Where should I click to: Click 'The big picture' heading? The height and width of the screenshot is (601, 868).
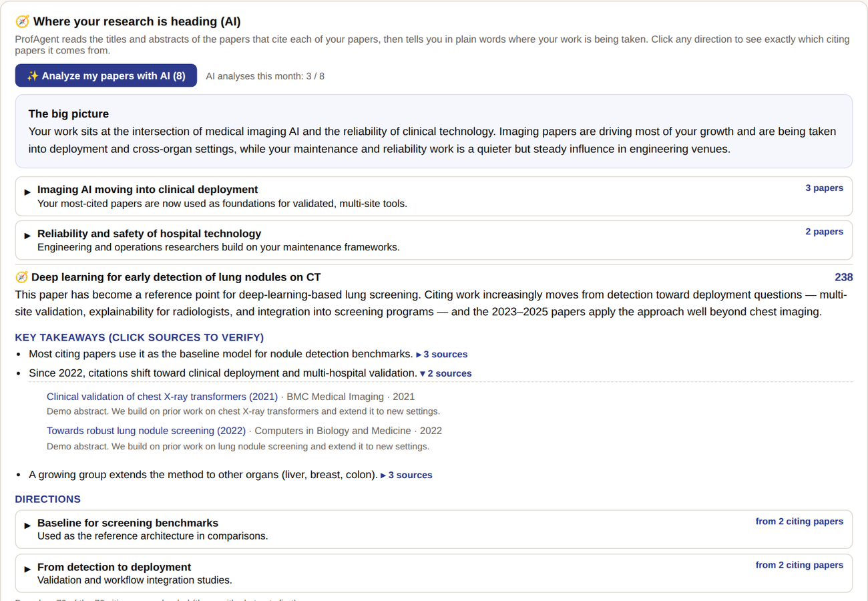(69, 114)
